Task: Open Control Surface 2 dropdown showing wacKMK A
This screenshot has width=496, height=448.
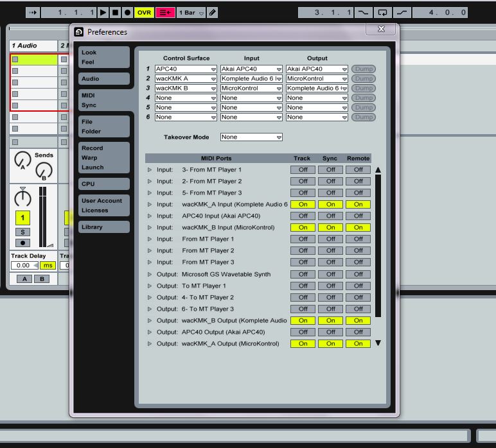Action: 186,79
